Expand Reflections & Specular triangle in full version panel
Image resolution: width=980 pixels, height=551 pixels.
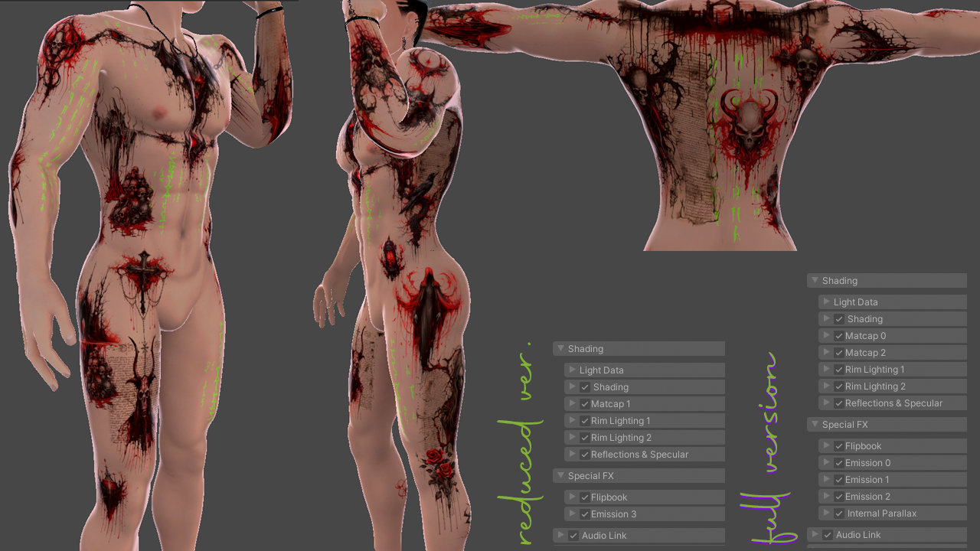pos(826,403)
